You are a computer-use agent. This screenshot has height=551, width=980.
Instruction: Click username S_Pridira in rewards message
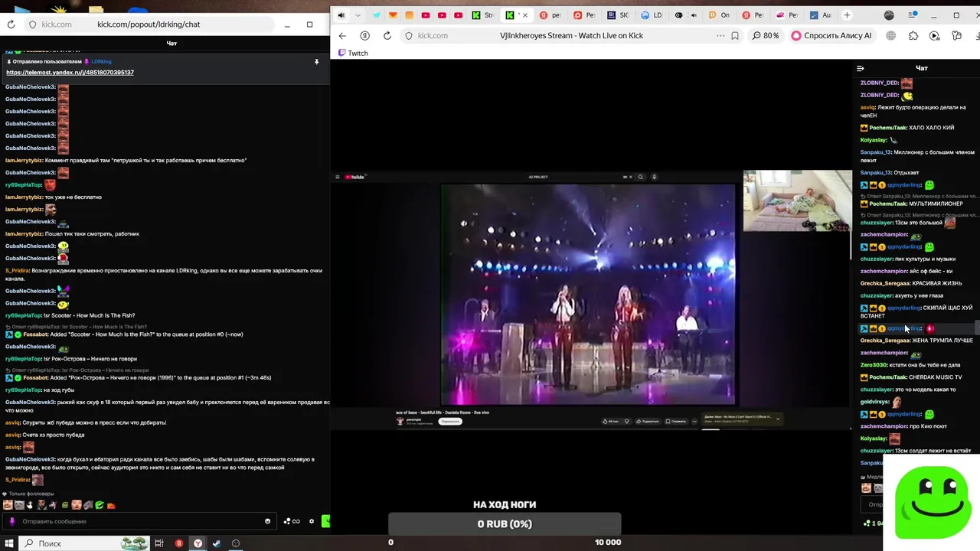(18, 271)
